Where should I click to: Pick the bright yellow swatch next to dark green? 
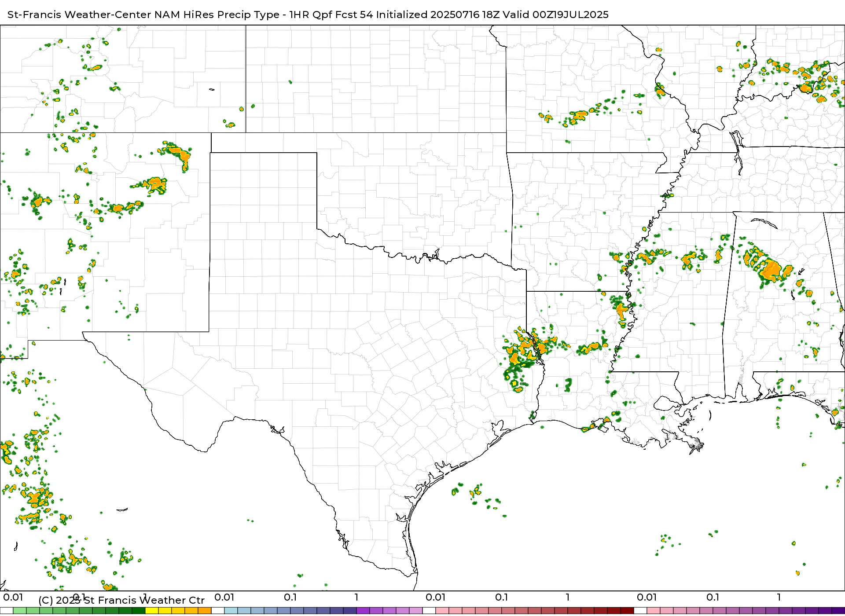(152, 611)
